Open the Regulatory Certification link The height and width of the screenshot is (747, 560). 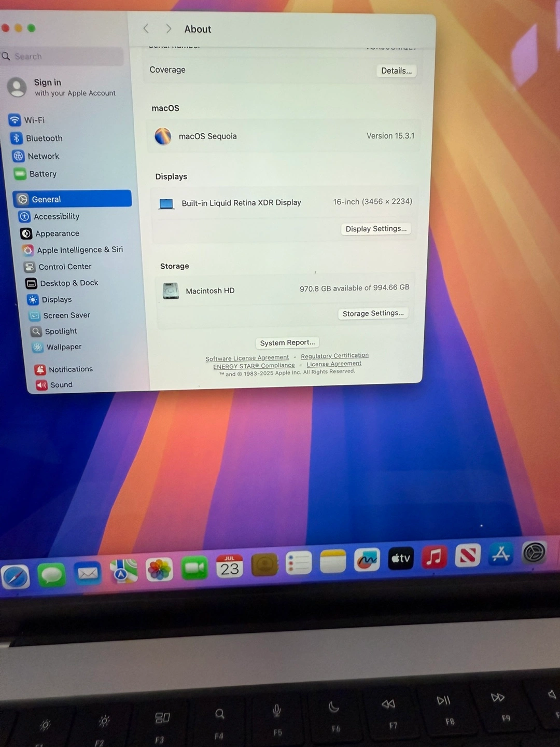[x=334, y=356]
